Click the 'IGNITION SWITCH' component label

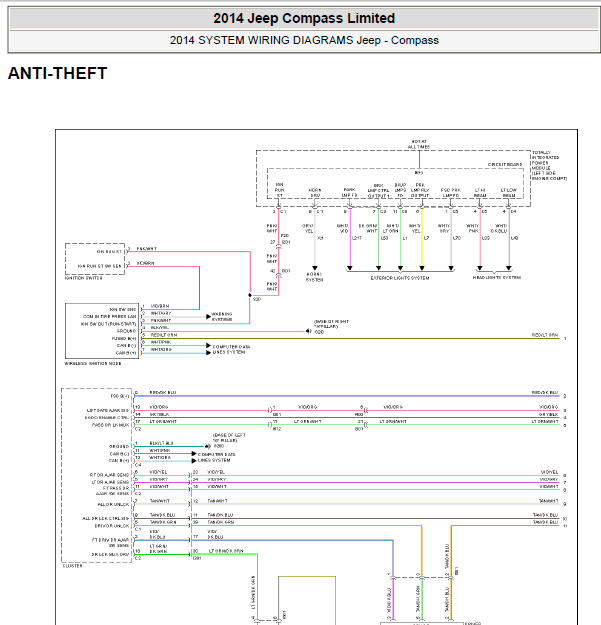(84, 278)
